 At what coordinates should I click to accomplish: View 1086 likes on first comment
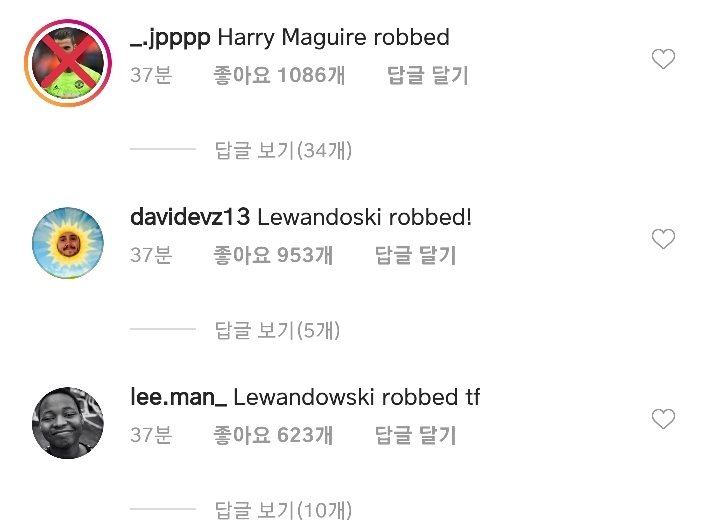click(279, 75)
